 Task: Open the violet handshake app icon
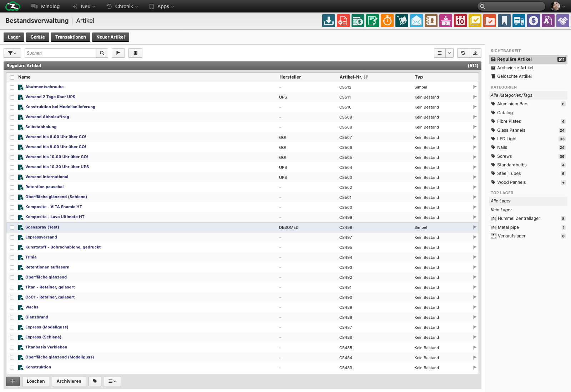[x=562, y=21]
